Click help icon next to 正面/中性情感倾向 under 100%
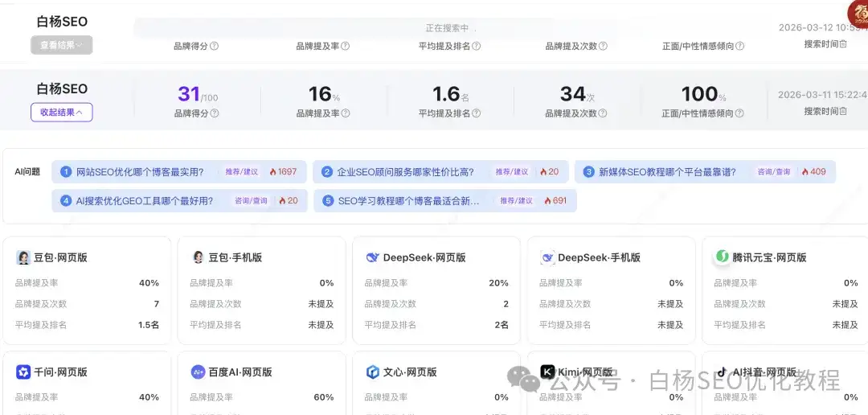 pos(739,113)
